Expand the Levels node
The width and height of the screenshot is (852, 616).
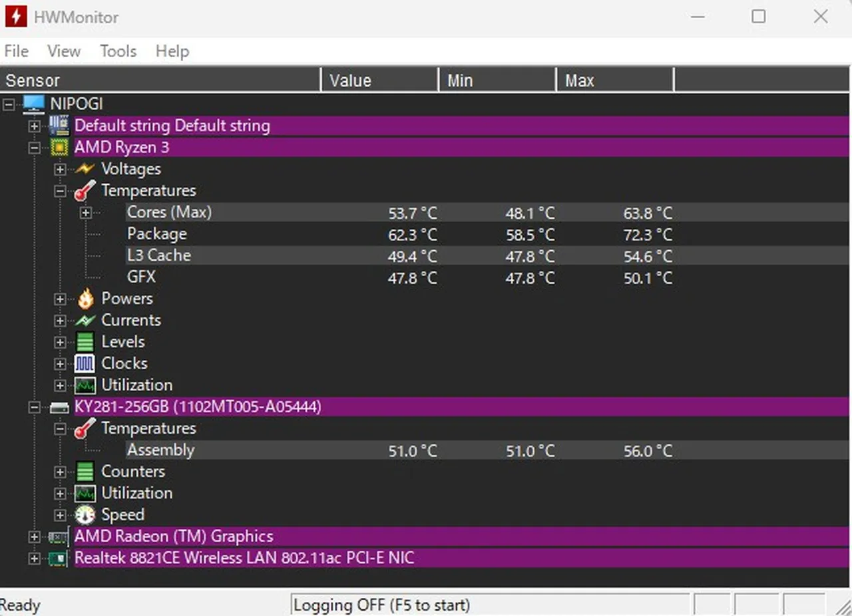click(x=61, y=342)
